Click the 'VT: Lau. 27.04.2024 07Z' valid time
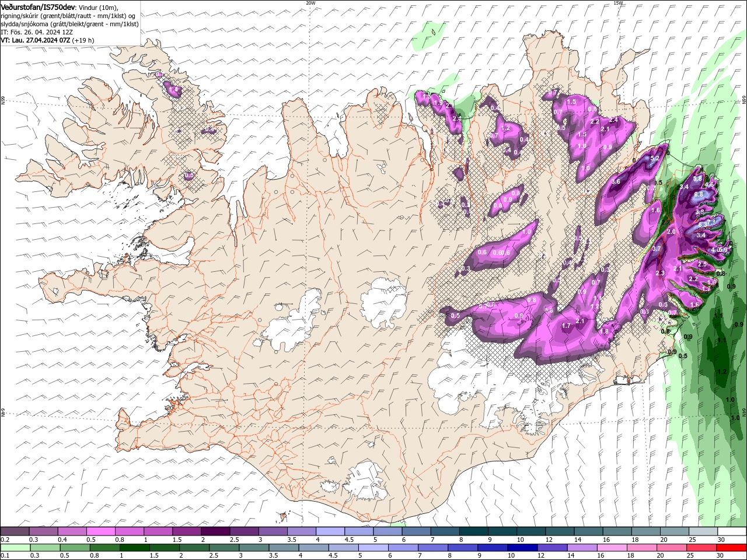The image size is (747, 560). click(36, 40)
